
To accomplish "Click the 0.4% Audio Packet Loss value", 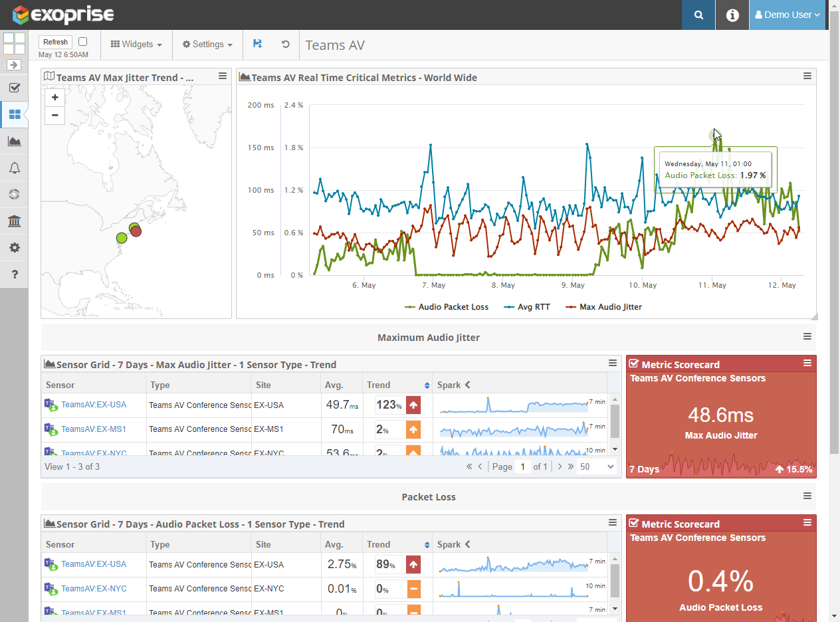I will click(721, 581).
